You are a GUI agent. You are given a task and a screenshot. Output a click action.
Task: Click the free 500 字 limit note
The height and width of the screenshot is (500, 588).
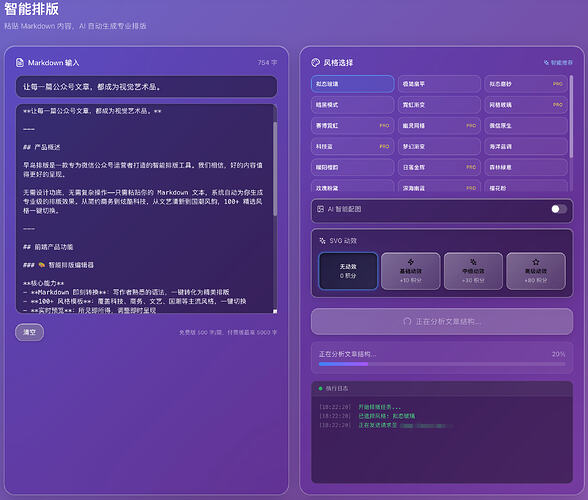coord(228,332)
